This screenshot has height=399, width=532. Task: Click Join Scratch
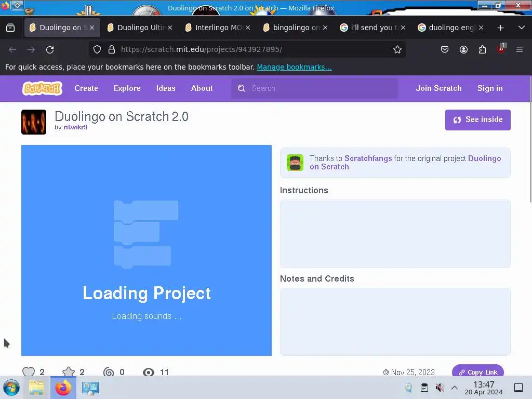pyautogui.click(x=438, y=88)
